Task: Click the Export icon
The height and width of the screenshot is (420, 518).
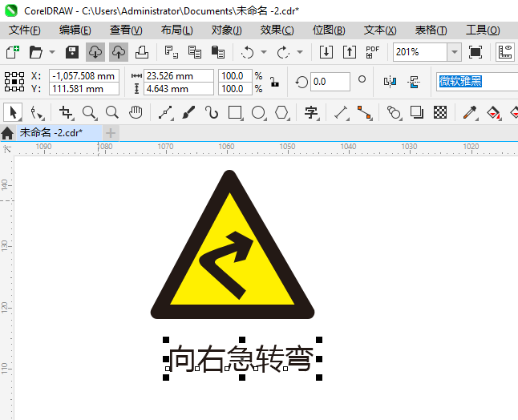Action: click(350, 52)
